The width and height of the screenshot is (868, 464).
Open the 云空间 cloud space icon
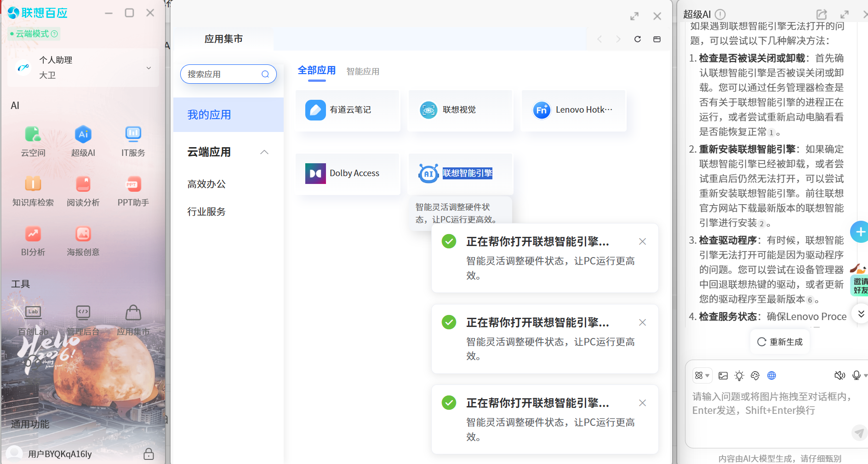(33, 135)
